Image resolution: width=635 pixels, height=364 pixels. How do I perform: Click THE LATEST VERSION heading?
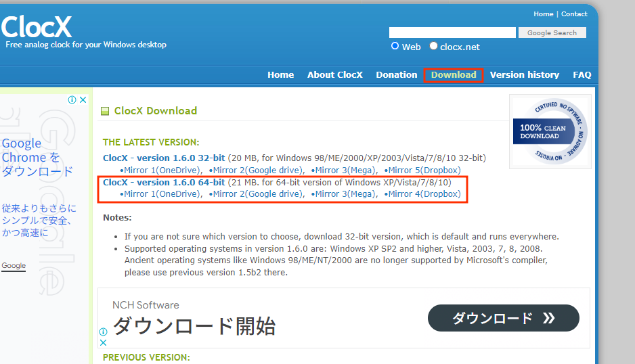coord(151,142)
